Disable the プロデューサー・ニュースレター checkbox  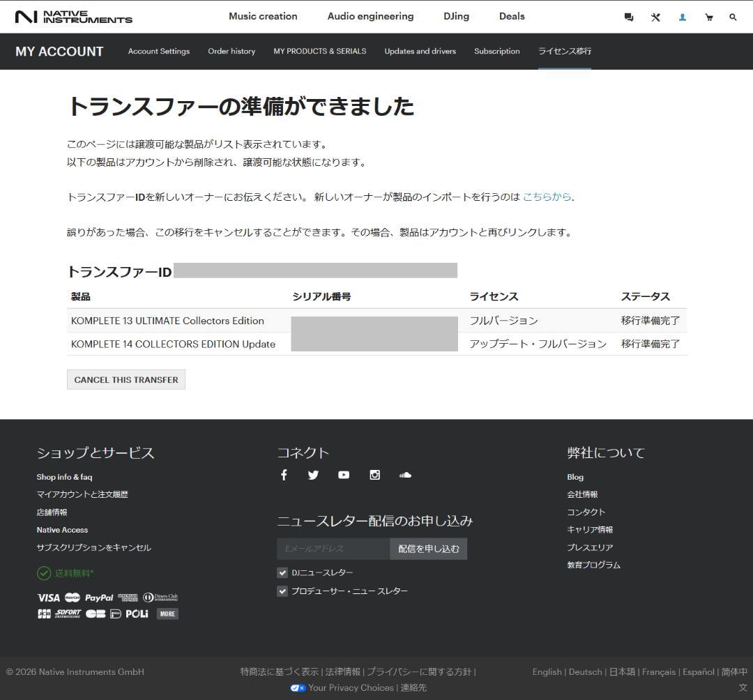tap(282, 591)
